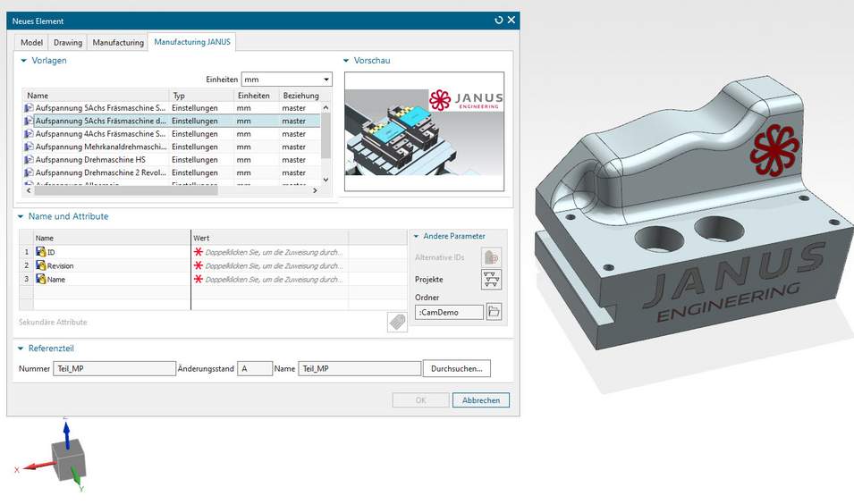Click the Name attribute lock icon

[41, 279]
